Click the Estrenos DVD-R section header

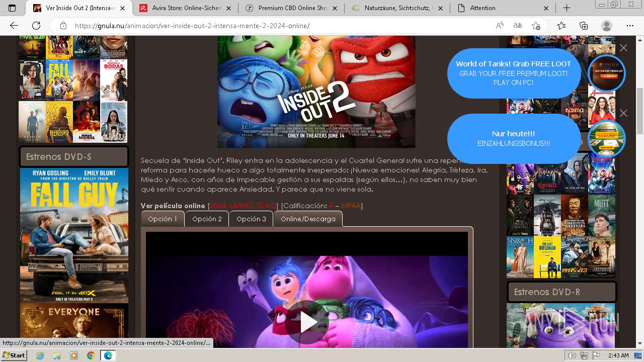[x=561, y=292]
